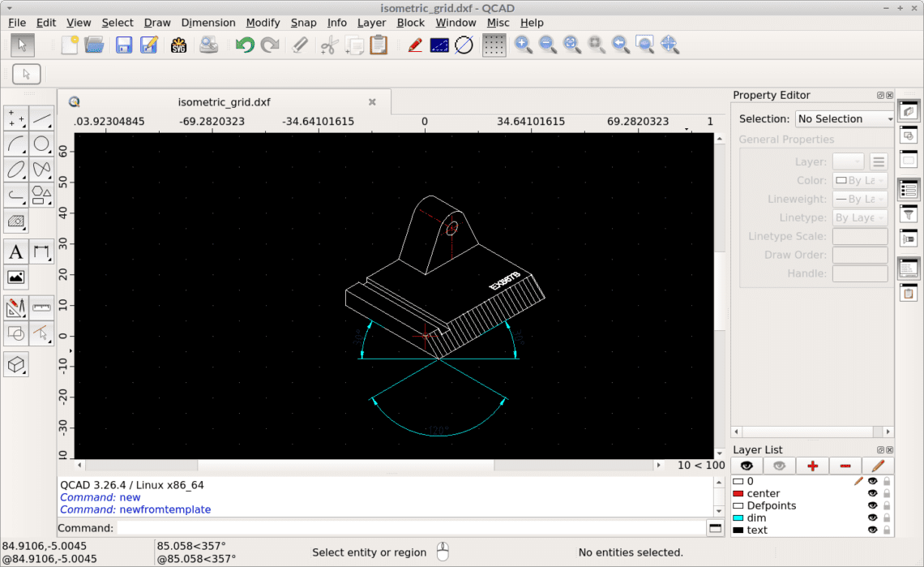Add a new layer with the plus button
924x567 pixels.
click(x=811, y=465)
